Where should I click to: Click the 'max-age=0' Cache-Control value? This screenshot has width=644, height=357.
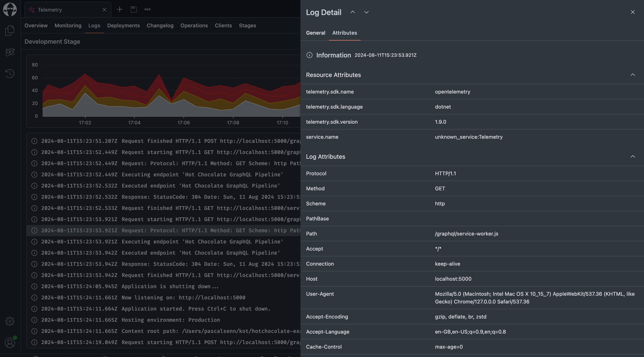coord(449,347)
